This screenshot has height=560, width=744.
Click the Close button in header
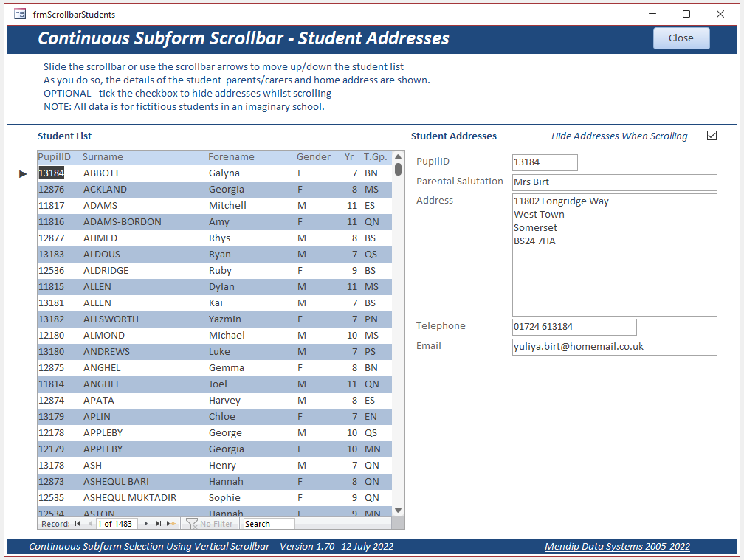pos(681,38)
